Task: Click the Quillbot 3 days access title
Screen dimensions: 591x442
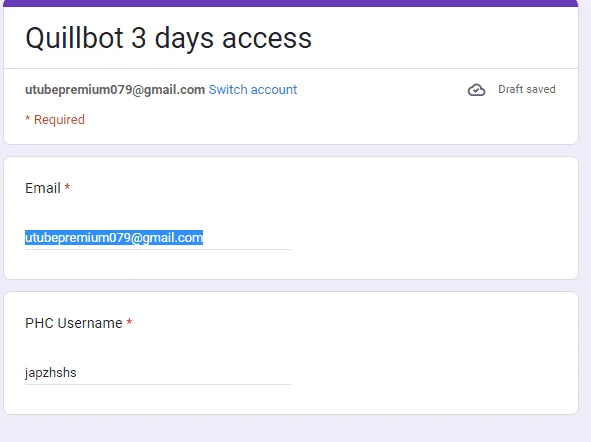Action: pos(168,38)
